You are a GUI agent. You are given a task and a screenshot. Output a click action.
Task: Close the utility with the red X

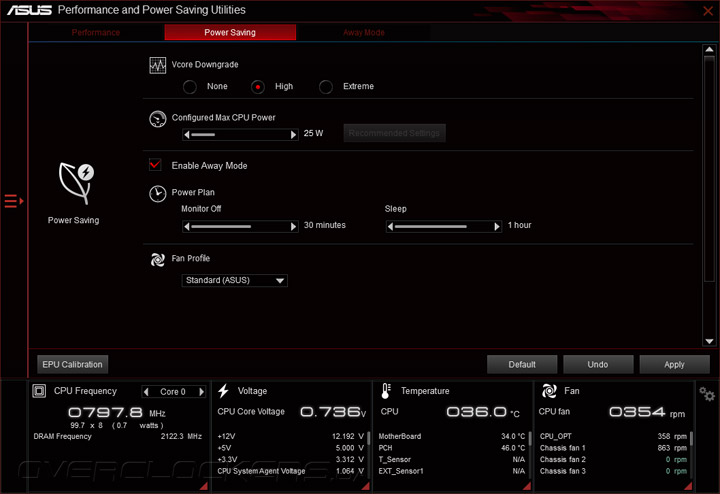(x=708, y=11)
